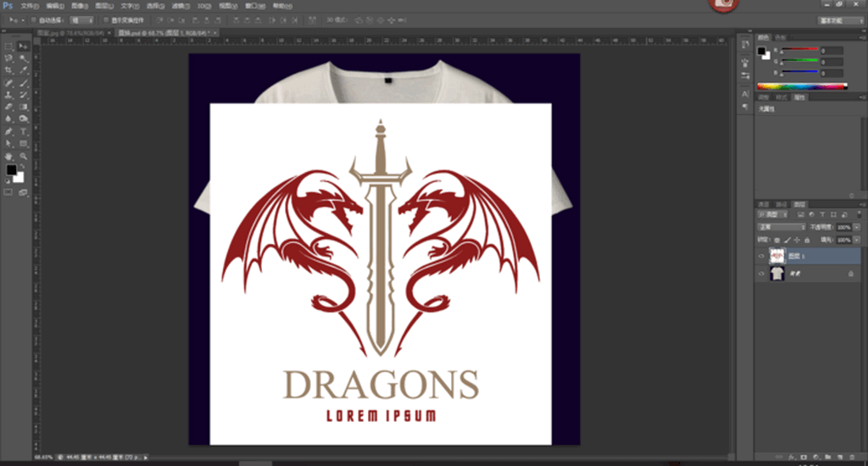Select the Clone Stamp tool
The image size is (868, 466).
(8, 95)
